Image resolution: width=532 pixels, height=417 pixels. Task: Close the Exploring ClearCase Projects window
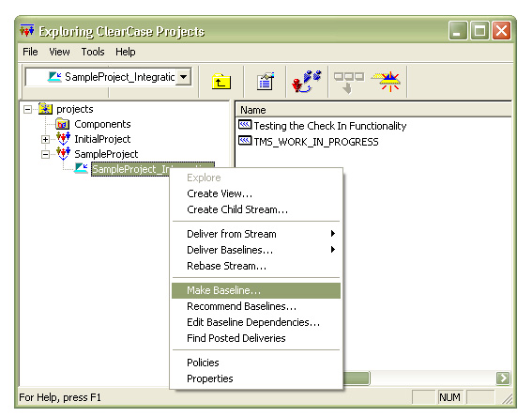pyautogui.click(x=501, y=31)
